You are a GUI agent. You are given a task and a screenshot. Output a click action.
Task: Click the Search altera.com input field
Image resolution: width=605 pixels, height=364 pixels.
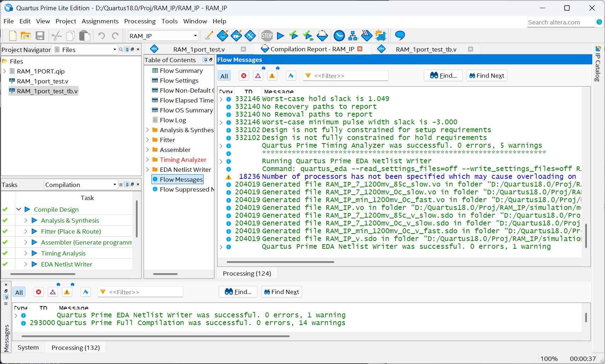[561, 22]
